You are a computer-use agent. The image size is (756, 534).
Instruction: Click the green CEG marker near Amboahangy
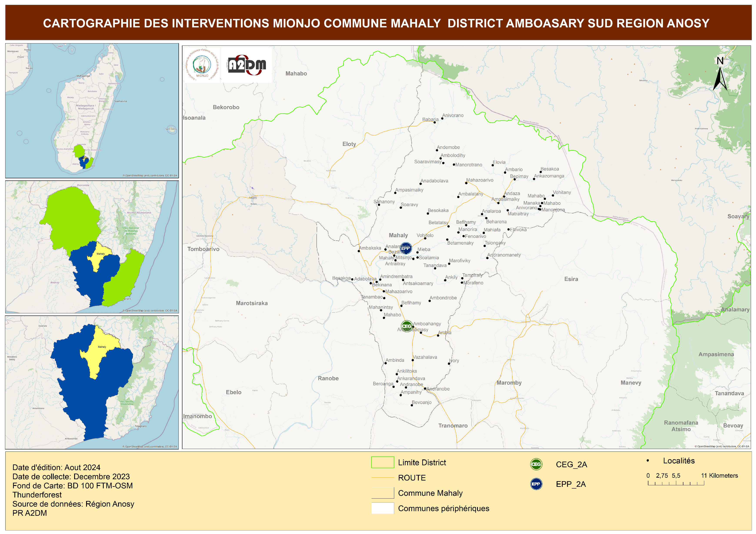(x=407, y=326)
